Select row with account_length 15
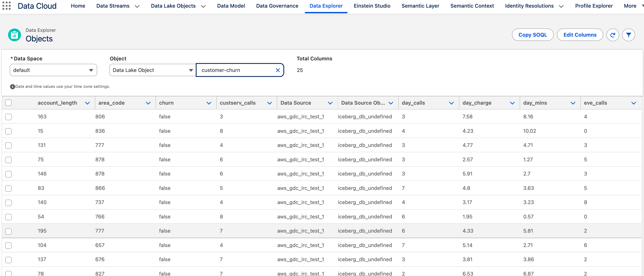This screenshot has width=644, height=276. pos(9,131)
